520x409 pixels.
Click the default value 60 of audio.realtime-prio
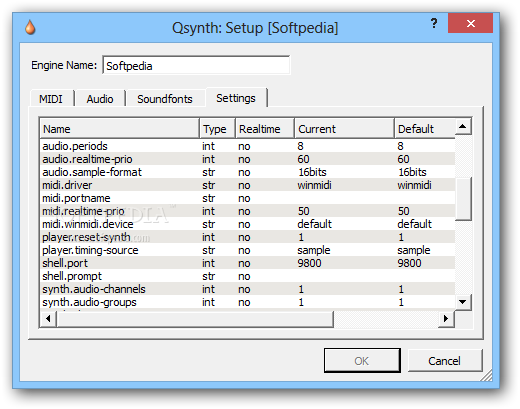[x=403, y=159]
